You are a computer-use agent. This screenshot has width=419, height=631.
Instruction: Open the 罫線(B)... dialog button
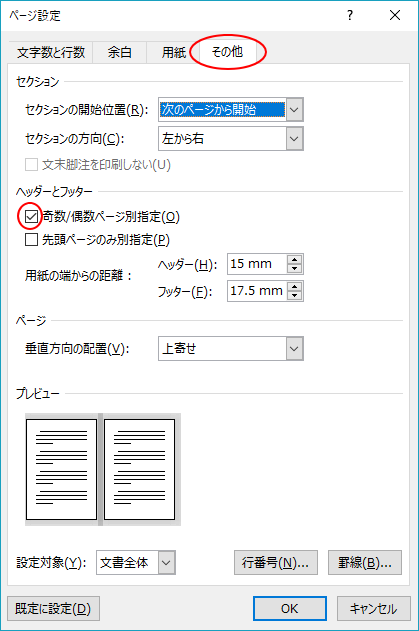point(365,563)
